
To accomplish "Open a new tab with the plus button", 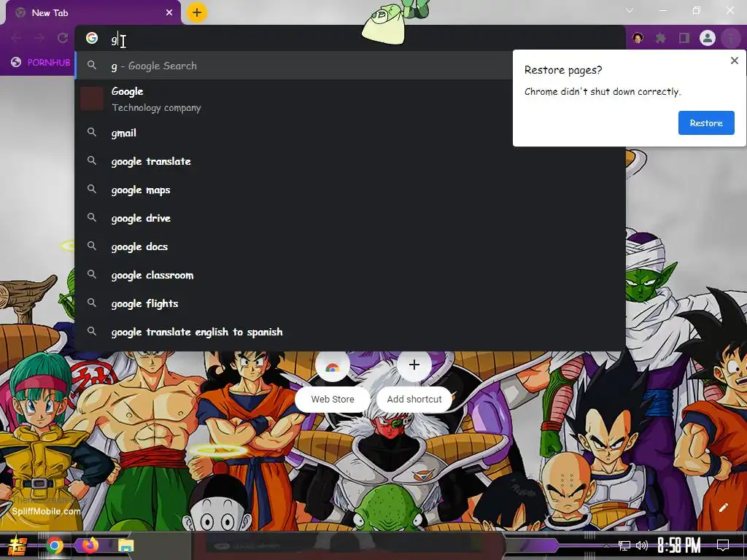I will 197,12.
